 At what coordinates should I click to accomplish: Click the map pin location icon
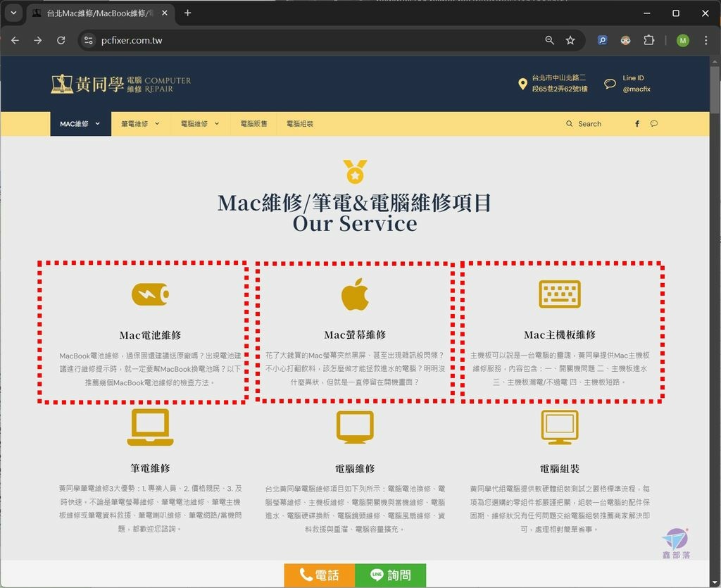point(522,84)
